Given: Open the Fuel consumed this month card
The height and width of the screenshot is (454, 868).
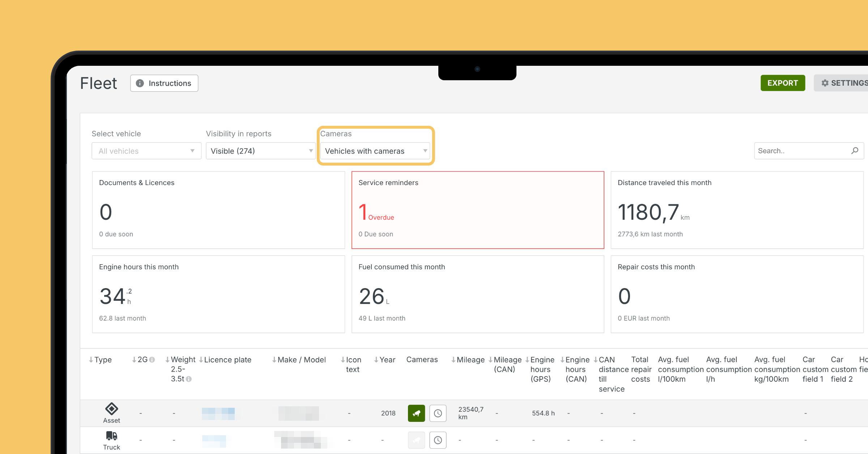Looking at the screenshot, I should coord(478,294).
